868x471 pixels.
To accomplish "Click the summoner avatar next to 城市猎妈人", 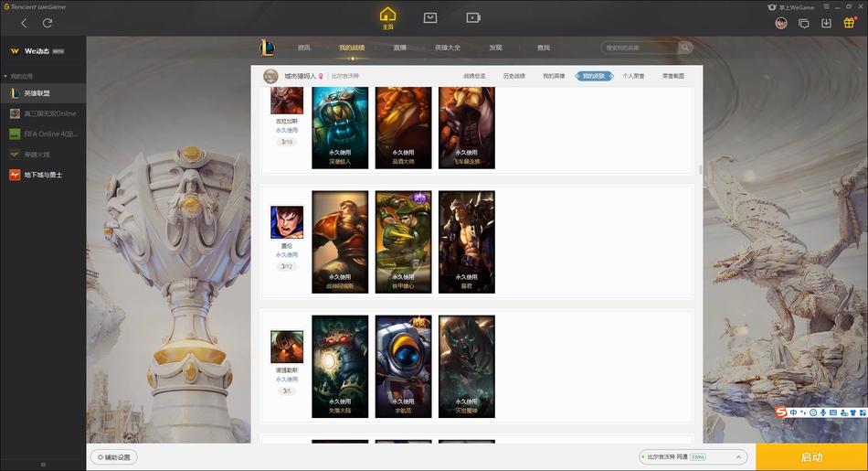I will coord(270,76).
